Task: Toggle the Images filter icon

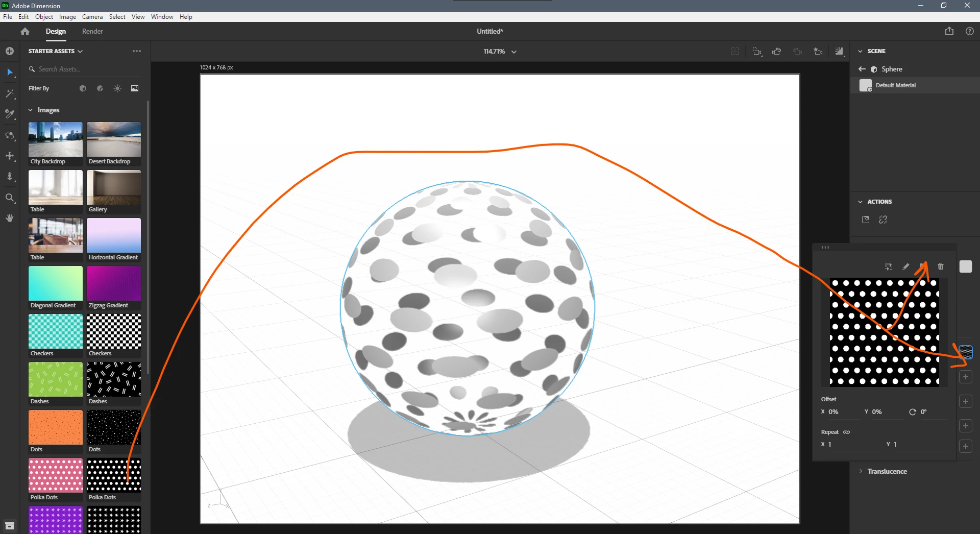Action: [135, 88]
